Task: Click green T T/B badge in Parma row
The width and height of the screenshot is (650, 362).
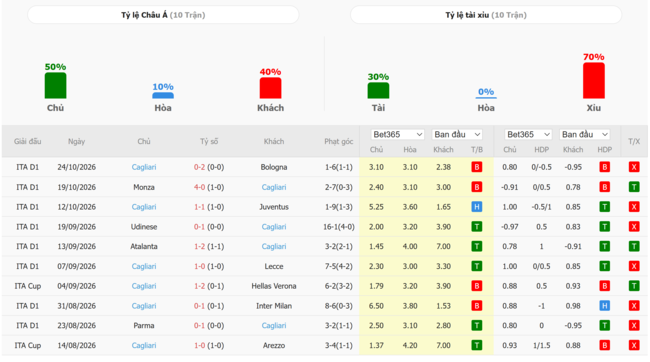Action: (477, 326)
